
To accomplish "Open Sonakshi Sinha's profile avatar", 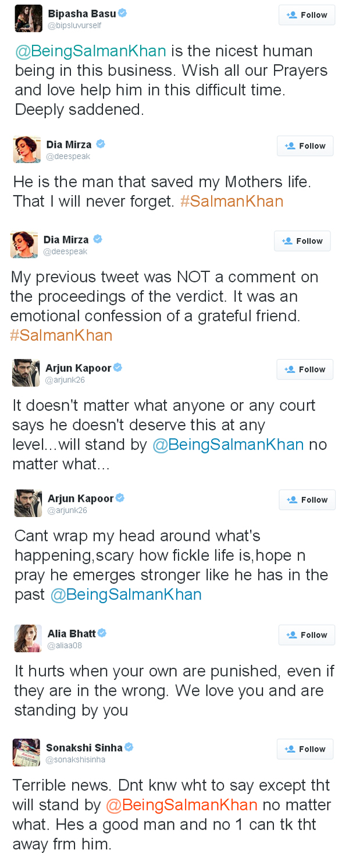I will click(26, 752).
